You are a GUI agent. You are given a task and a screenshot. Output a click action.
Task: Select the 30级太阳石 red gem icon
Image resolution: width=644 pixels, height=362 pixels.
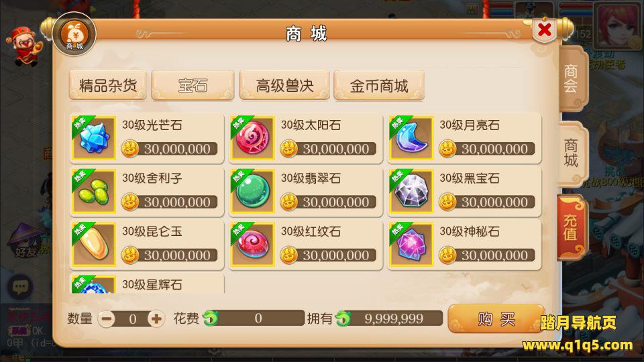(x=252, y=138)
